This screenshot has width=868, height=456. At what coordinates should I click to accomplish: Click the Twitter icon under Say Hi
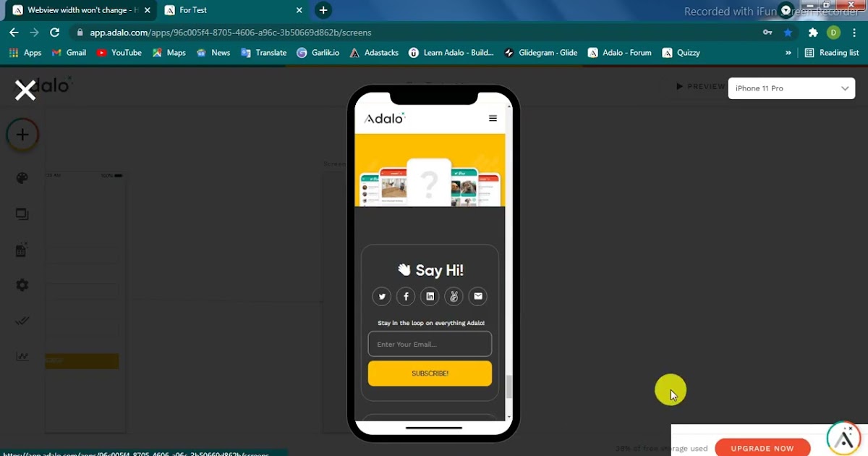click(381, 296)
